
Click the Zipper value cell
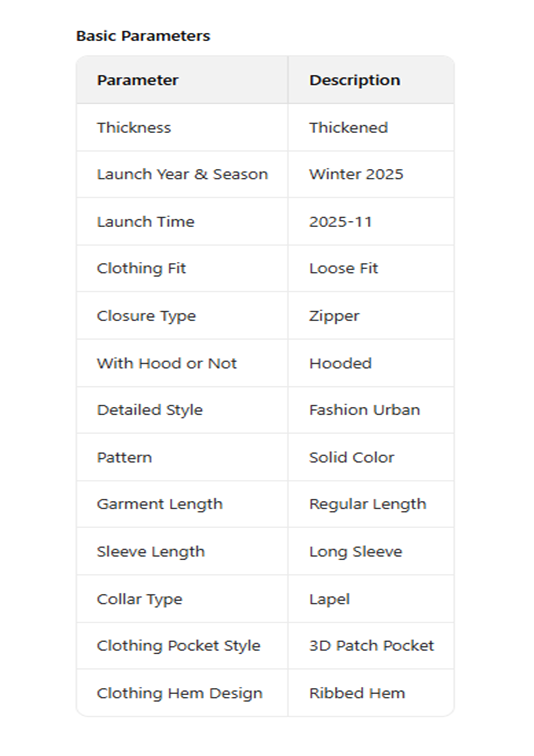coord(334,316)
